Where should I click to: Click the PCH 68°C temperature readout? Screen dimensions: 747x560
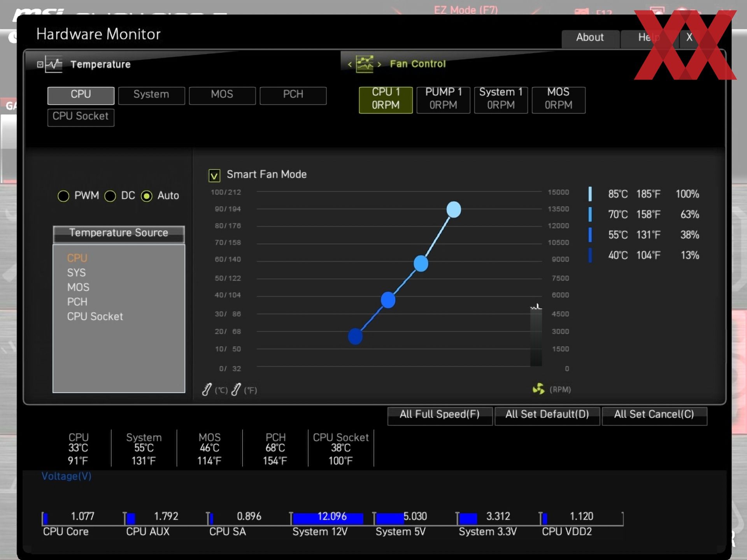(275, 449)
